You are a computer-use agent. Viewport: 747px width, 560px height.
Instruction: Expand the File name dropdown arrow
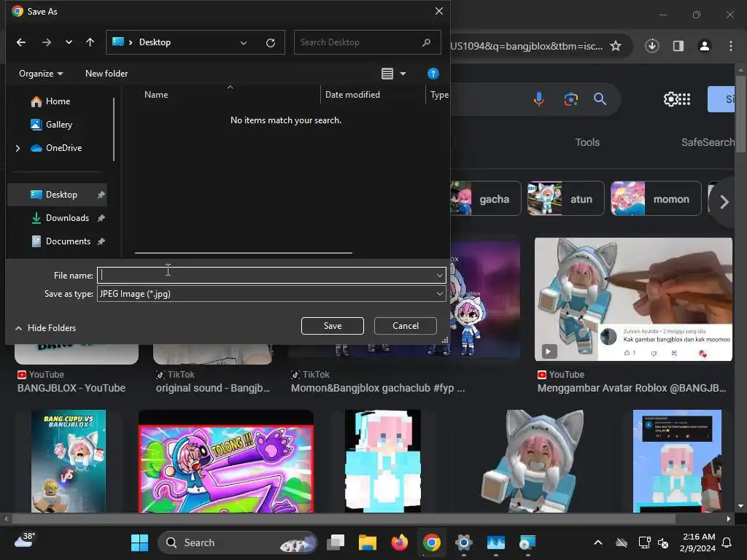pos(439,275)
